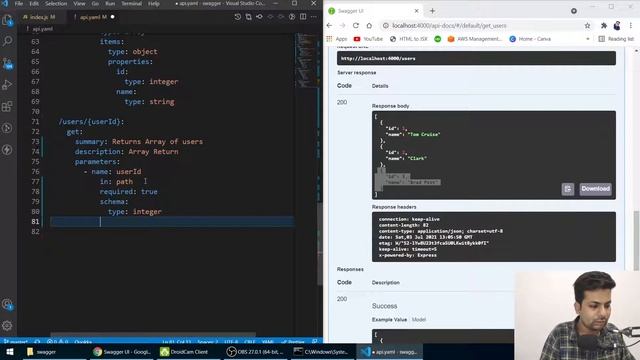The image size is (640, 360).
Task: Open the Chrome Extensions puzzle icon
Action: coord(604,26)
